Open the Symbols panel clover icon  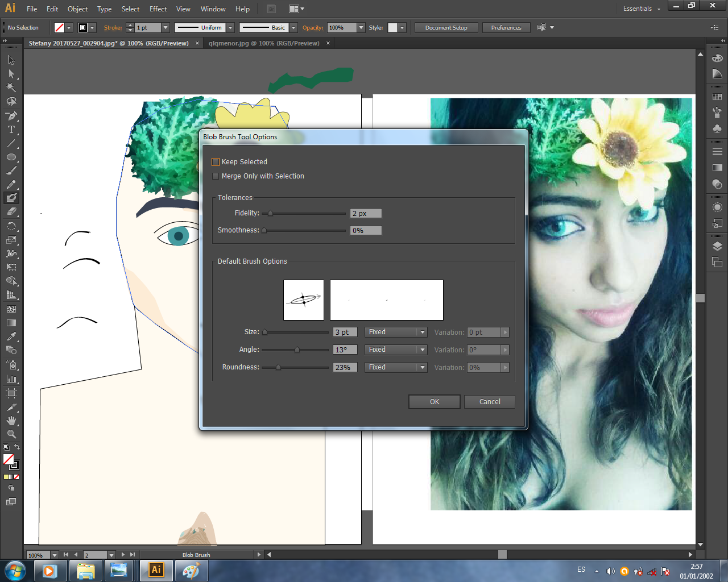coord(717,129)
